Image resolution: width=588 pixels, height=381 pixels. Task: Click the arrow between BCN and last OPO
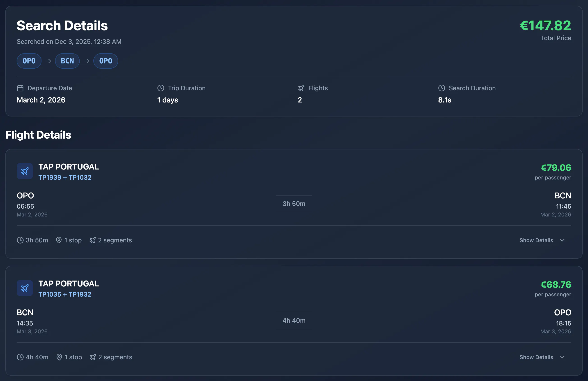pos(87,61)
